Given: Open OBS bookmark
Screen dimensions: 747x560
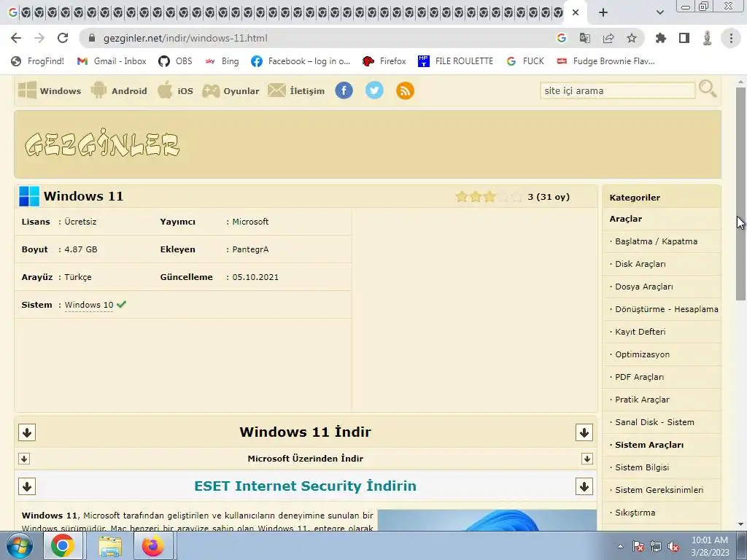Looking at the screenshot, I should click(x=175, y=61).
